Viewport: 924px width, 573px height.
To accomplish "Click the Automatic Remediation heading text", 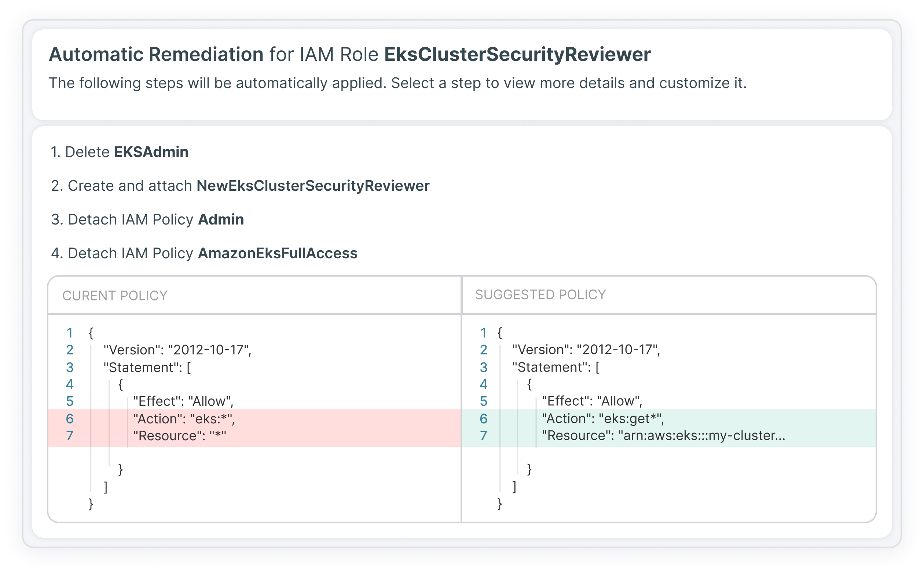I will tap(156, 54).
